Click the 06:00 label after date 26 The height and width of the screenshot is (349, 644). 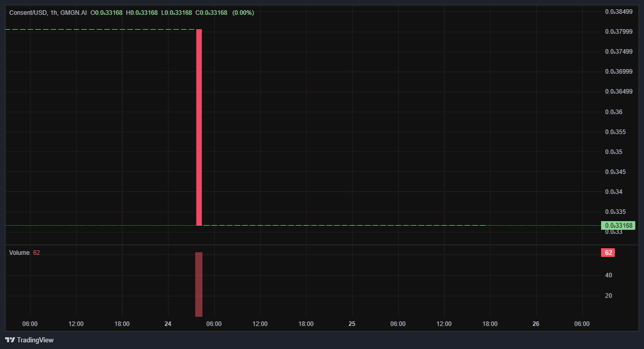(582, 324)
